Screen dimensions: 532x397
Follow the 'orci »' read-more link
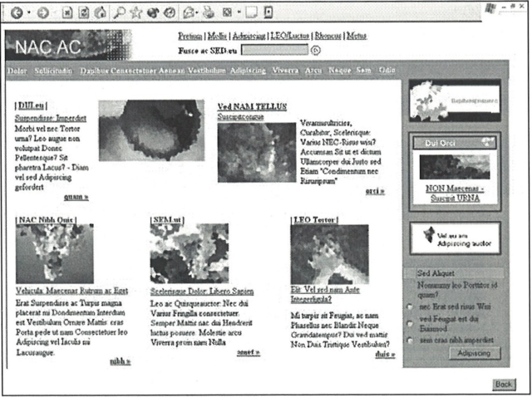pyautogui.click(x=375, y=191)
